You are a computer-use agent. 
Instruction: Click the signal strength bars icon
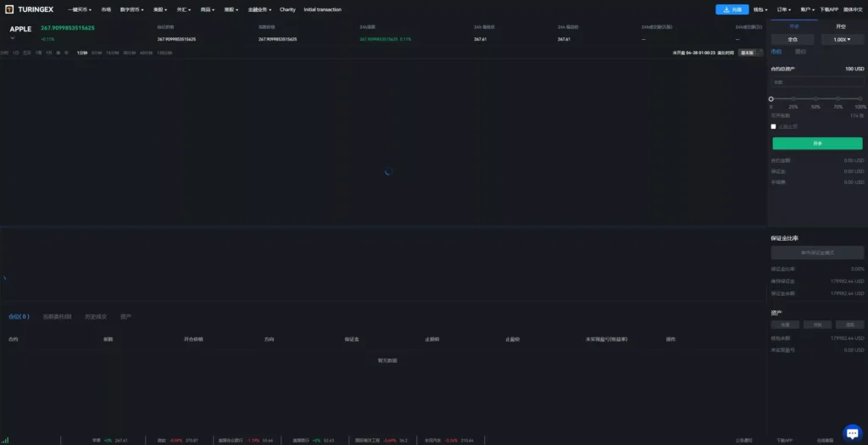(x=6, y=441)
